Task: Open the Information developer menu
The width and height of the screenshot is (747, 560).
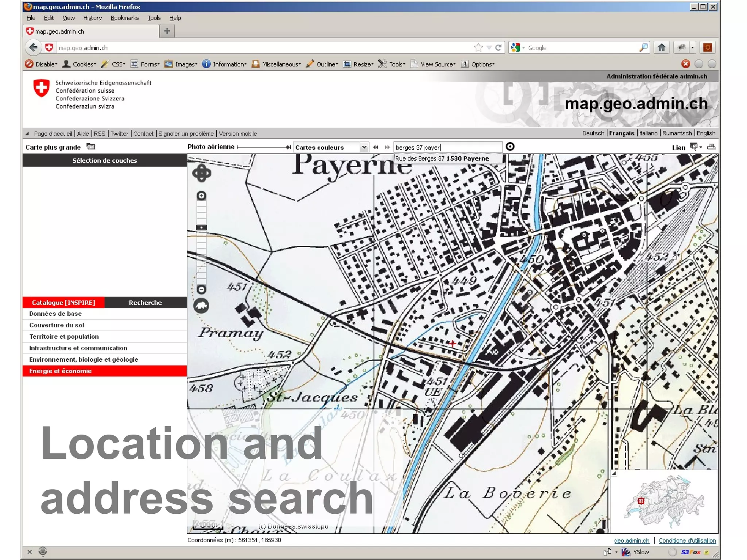Action: (224, 64)
